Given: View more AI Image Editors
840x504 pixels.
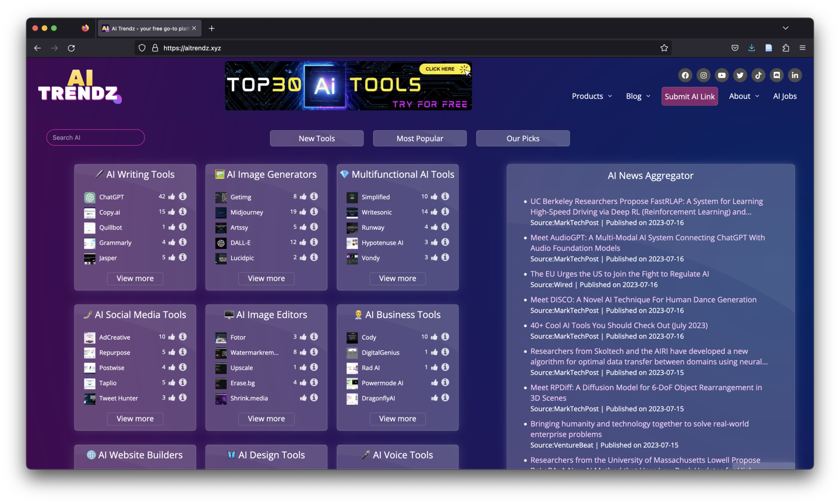Looking at the screenshot, I should click(266, 419).
